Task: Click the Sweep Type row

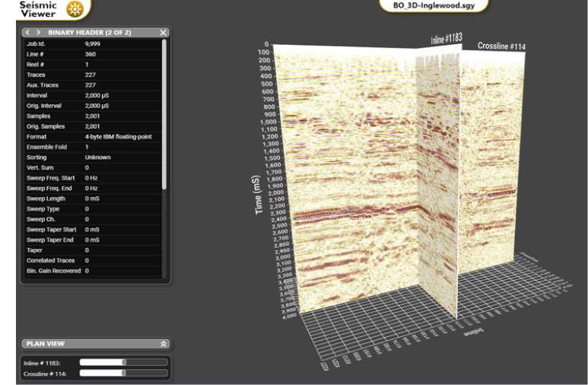Action: point(91,208)
